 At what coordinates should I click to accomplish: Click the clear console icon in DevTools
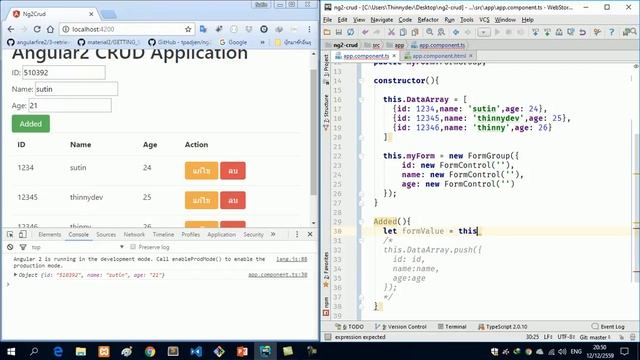point(10,247)
